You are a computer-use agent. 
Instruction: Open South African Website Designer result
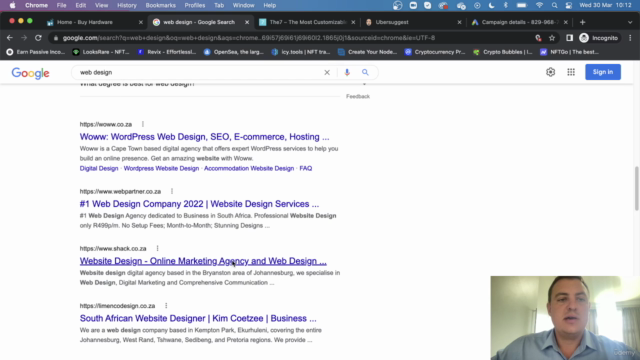[198, 318]
